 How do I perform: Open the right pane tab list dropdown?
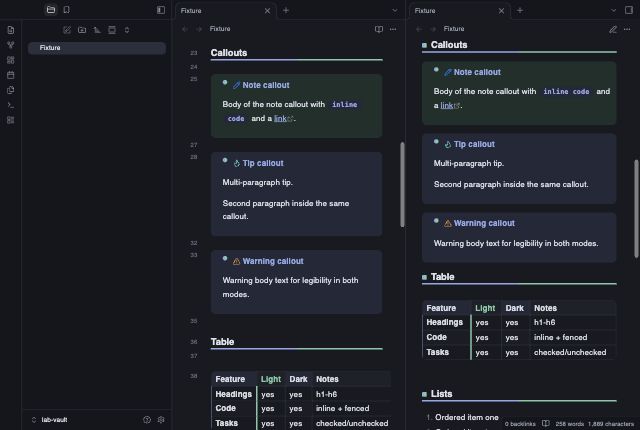(x=613, y=10)
